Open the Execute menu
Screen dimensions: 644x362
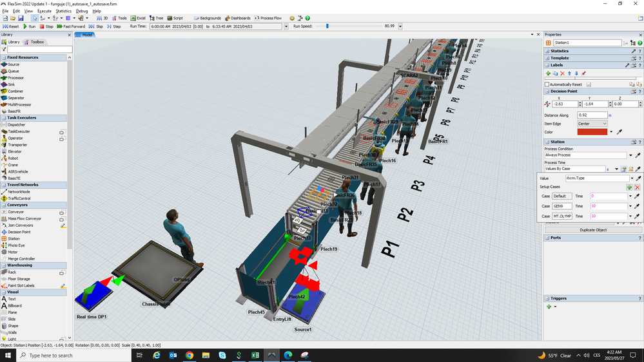point(44,11)
